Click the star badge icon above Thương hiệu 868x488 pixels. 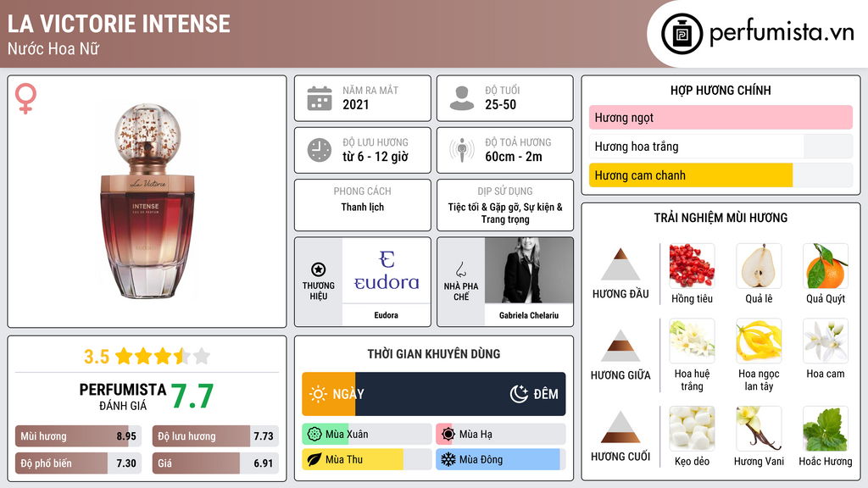click(319, 269)
